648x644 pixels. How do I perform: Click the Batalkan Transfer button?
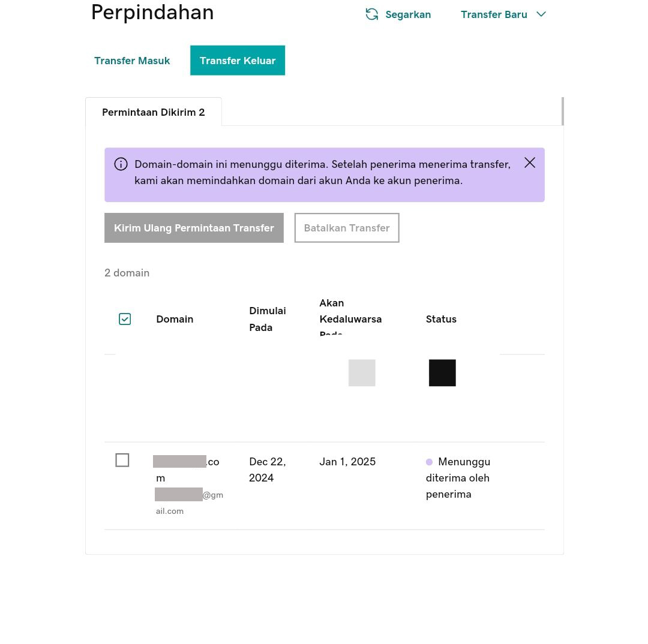coord(347,228)
